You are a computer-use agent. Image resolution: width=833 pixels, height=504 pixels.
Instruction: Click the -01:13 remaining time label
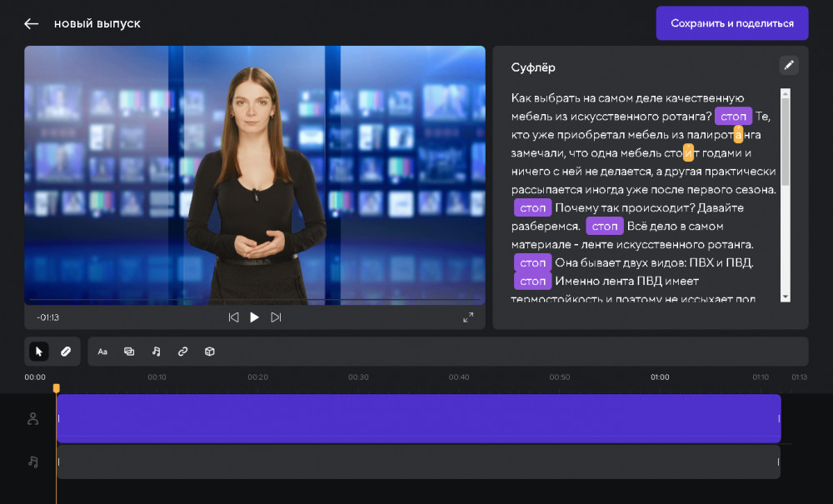[x=47, y=317]
